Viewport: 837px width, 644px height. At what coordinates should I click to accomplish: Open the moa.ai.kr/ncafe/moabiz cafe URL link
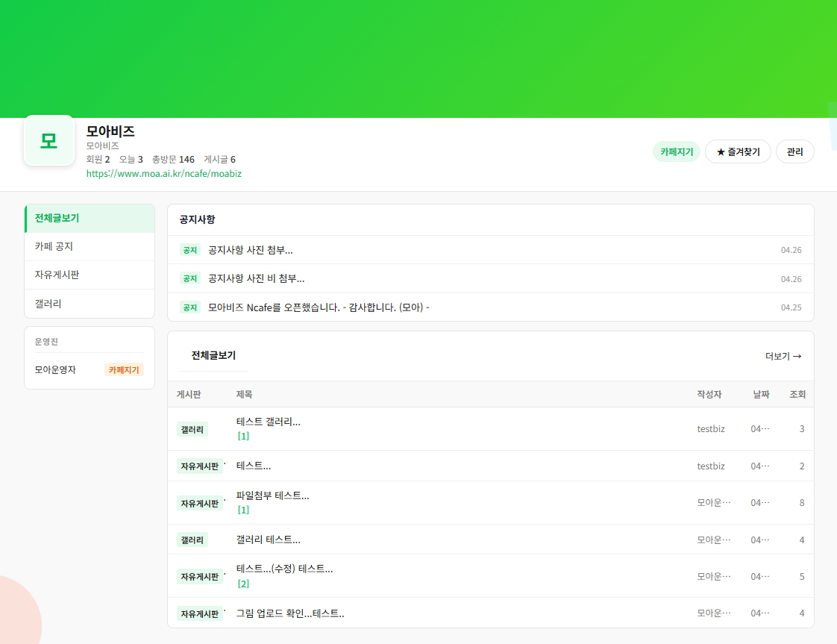163,173
